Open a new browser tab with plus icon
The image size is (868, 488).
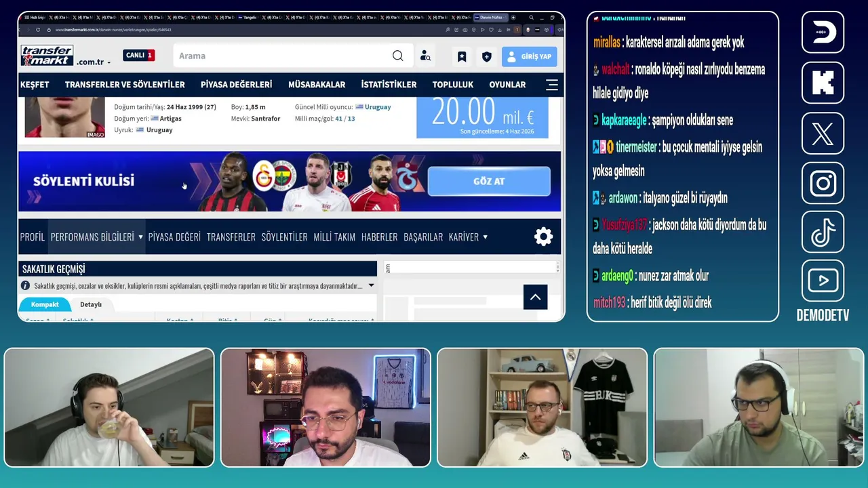pos(513,18)
